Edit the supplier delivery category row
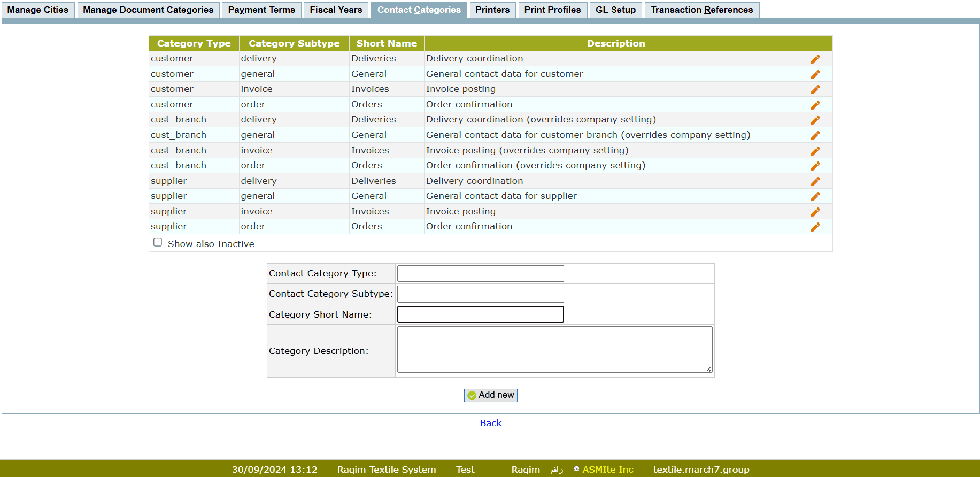 [x=815, y=181]
